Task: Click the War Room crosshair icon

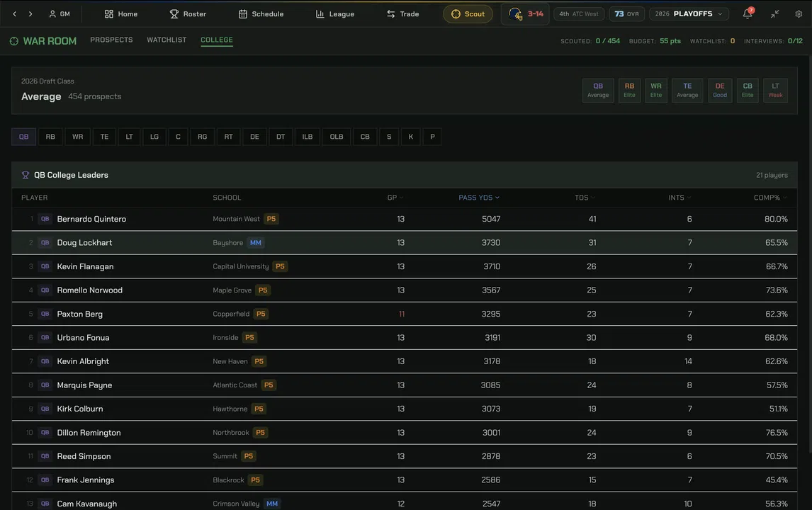Action: [14, 41]
